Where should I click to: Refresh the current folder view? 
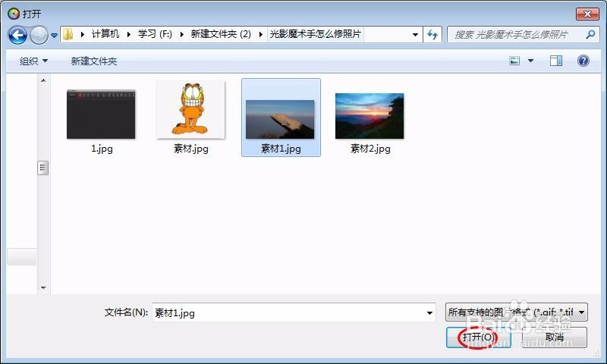click(x=432, y=35)
